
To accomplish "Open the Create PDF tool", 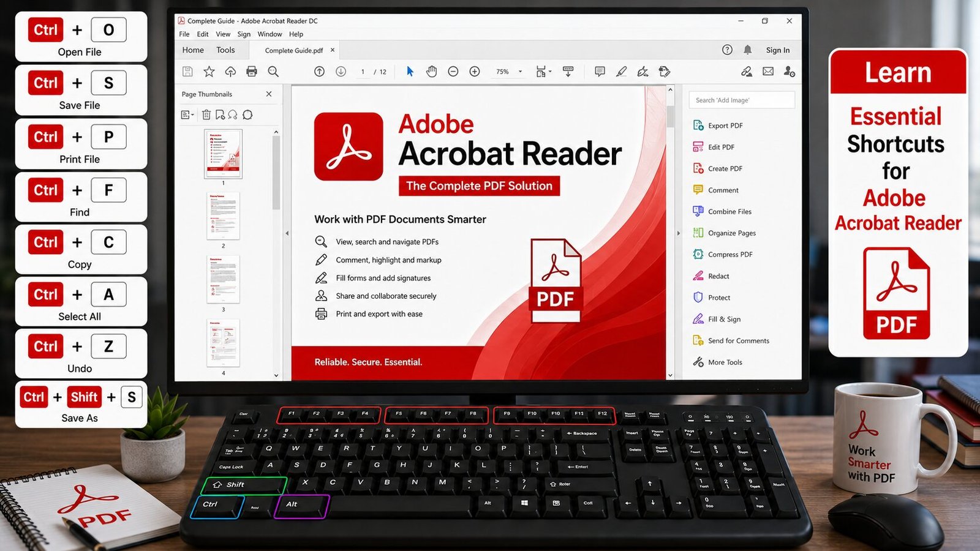I will pyautogui.click(x=717, y=168).
